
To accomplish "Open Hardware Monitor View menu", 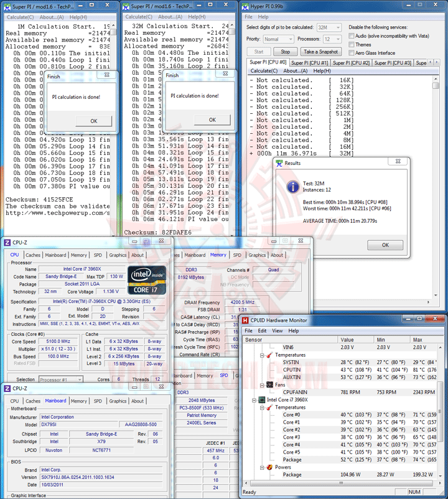I will point(277,331).
